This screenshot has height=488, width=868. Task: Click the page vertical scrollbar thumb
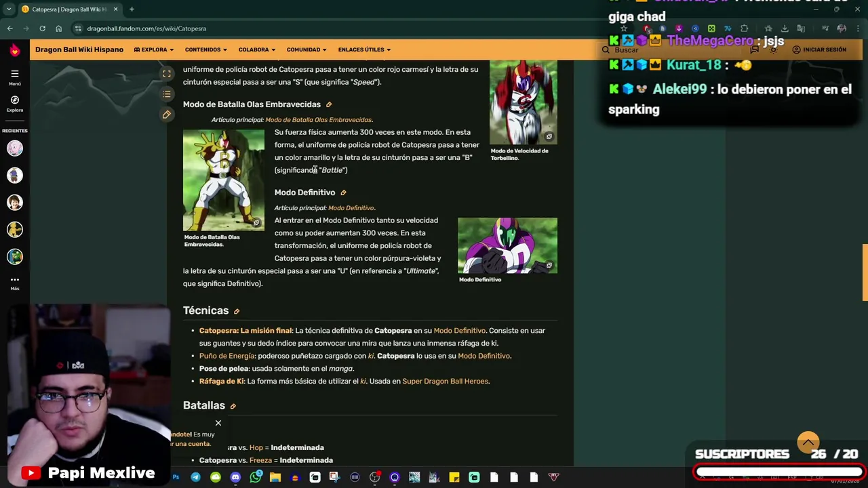click(865, 272)
